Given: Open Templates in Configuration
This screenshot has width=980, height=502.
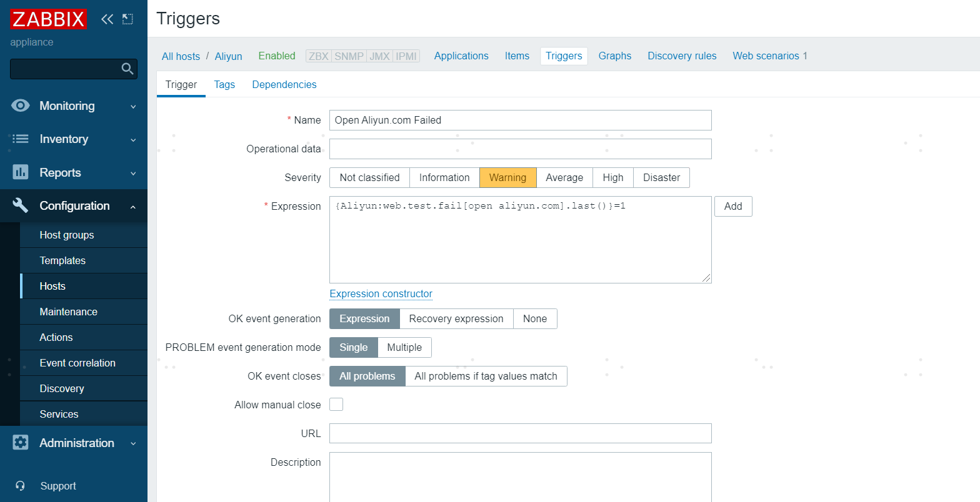Looking at the screenshot, I should click(x=84, y=260).
